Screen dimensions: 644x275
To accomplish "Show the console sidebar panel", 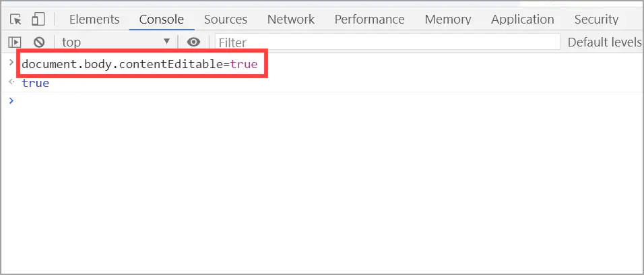I will tap(15, 42).
